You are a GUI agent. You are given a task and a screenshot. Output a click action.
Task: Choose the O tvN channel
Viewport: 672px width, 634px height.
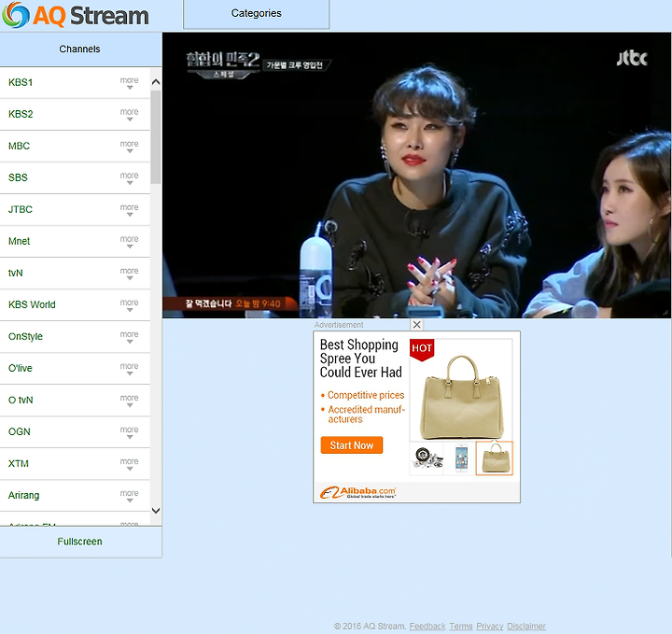tap(21, 400)
